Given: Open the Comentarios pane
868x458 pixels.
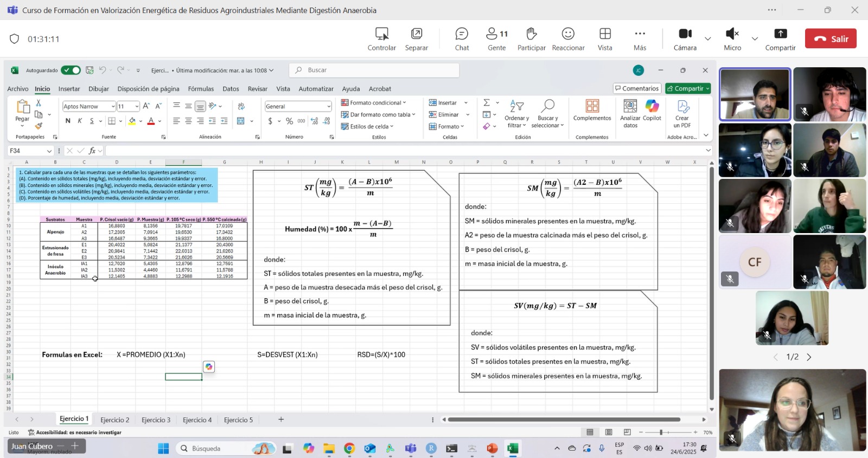Looking at the screenshot, I should pyautogui.click(x=637, y=88).
